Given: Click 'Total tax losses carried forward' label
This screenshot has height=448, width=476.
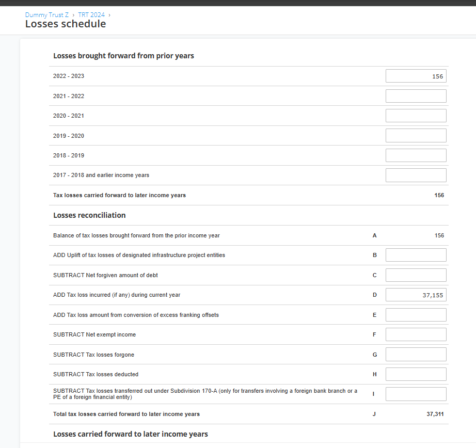Looking at the screenshot, I should point(126,414).
